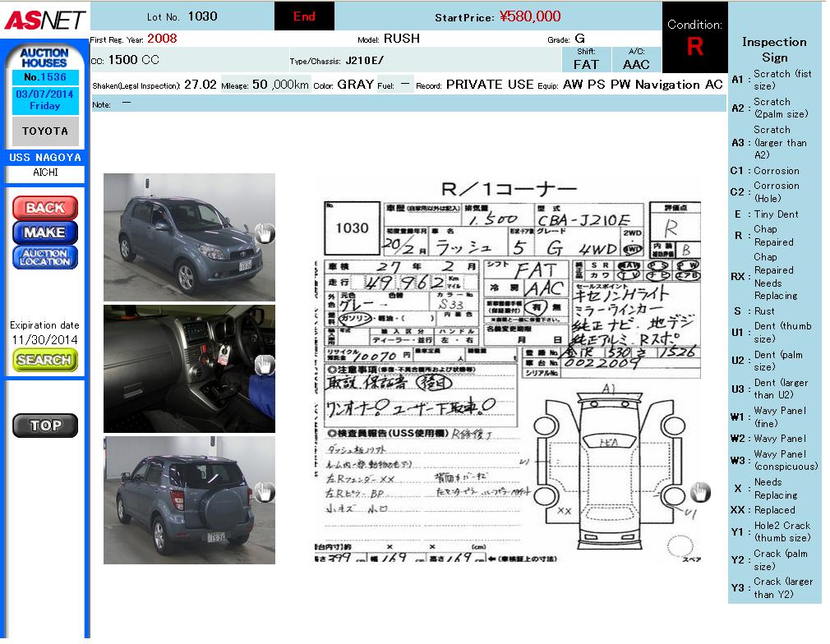Select auction No.1536 label
The height and width of the screenshot is (644, 830).
tap(44, 77)
